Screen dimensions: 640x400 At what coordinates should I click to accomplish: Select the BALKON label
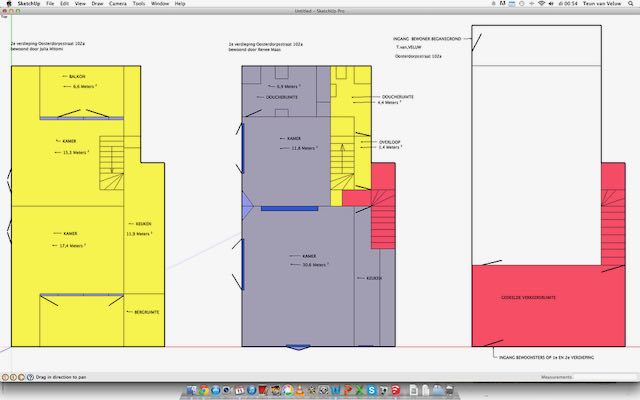coord(77,77)
